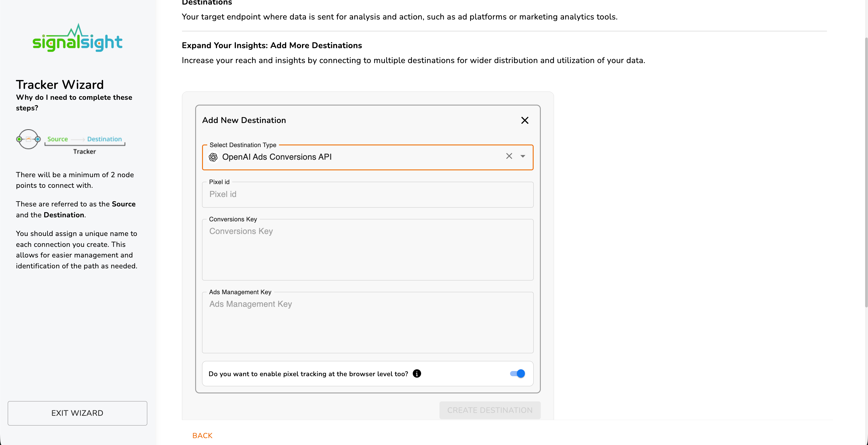Screen dimensions: 868x445
Task: Click the info icon beside pixel tracking
Action: 417,374
